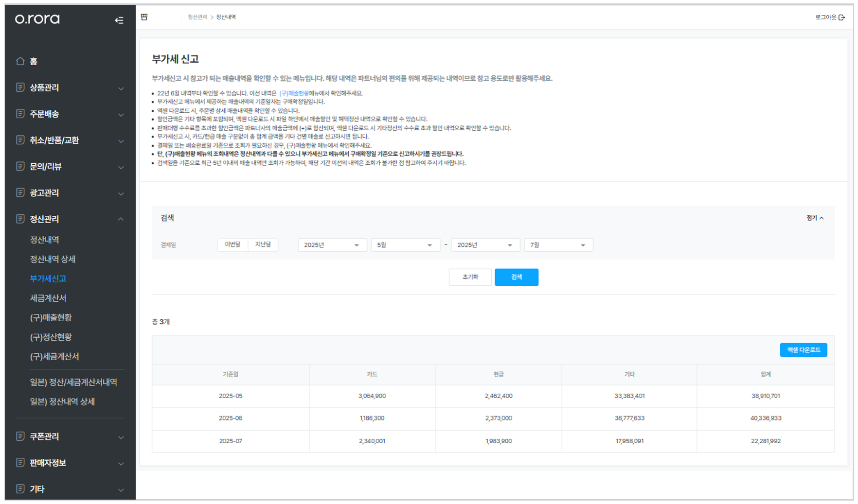Expand the 취소/반품/교환 menu chevron
The width and height of the screenshot is (858, 504).
[121, 141]
